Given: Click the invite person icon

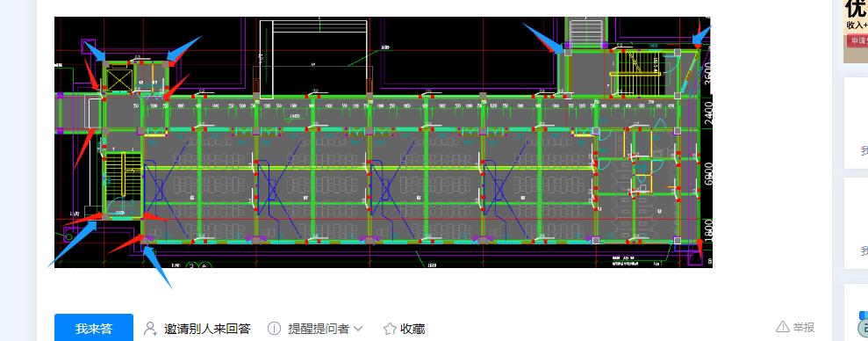Looking at the screenshot, I should coord(151,328).
